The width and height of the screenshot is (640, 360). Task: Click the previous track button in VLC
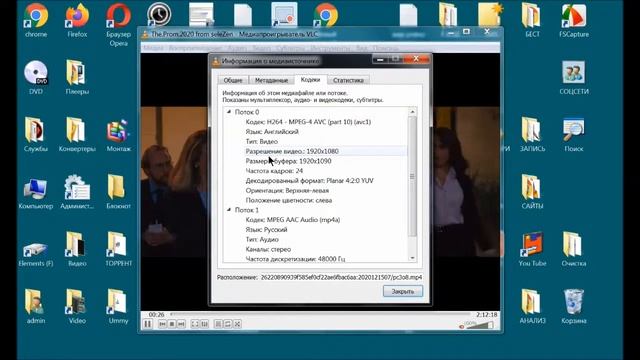coord(162,324)
